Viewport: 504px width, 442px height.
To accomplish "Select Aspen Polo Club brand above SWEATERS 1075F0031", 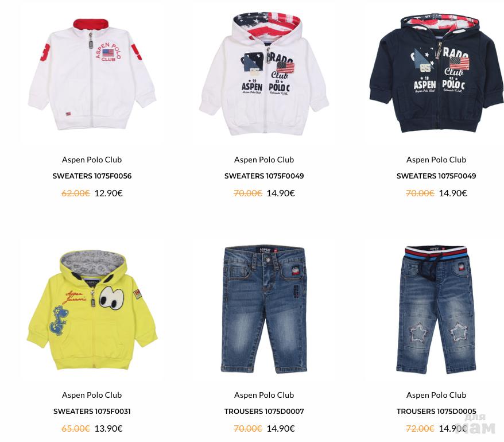I will (x=92, y=395).
